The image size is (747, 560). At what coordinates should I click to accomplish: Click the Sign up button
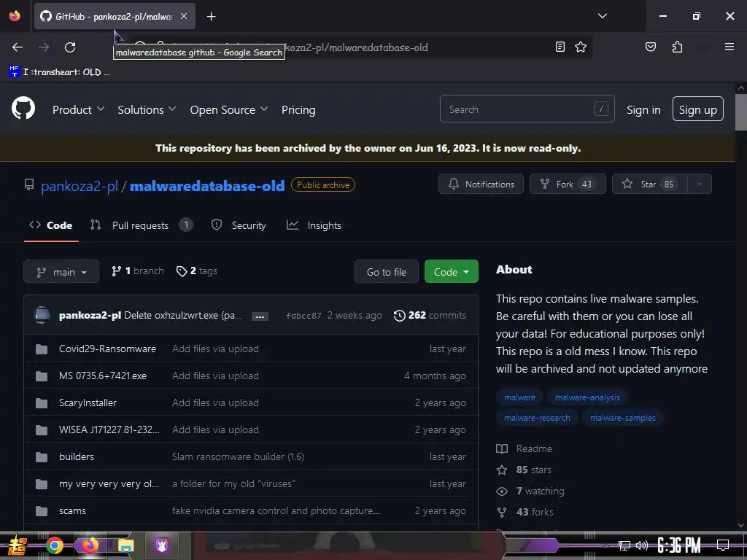pyautogui.click(x=697, y=109)
